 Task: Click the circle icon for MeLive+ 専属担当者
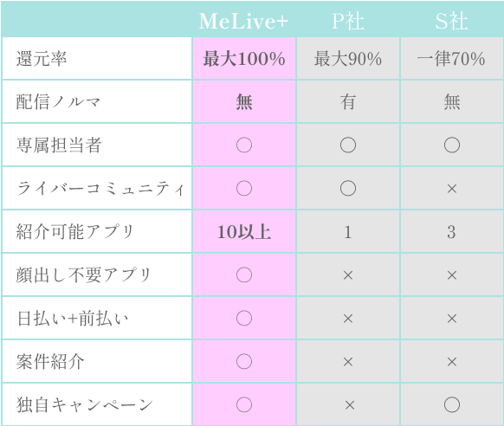[244, 145]
